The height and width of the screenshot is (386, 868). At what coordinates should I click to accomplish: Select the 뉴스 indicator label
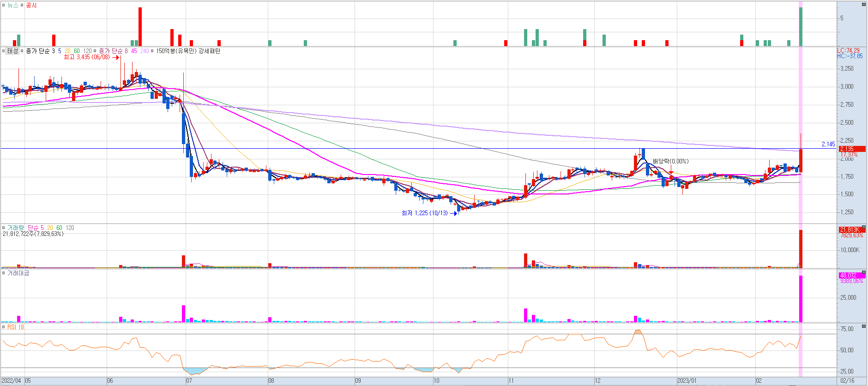[x=12, y=5]
